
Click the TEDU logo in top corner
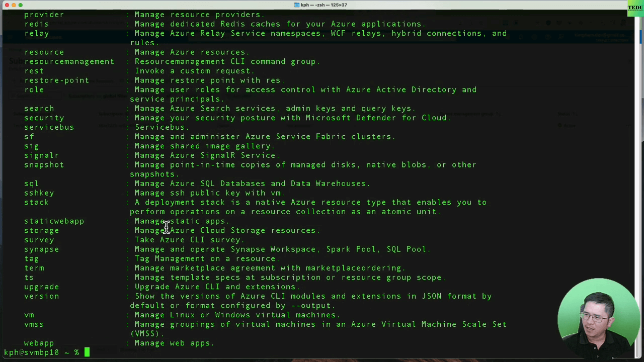635,8
